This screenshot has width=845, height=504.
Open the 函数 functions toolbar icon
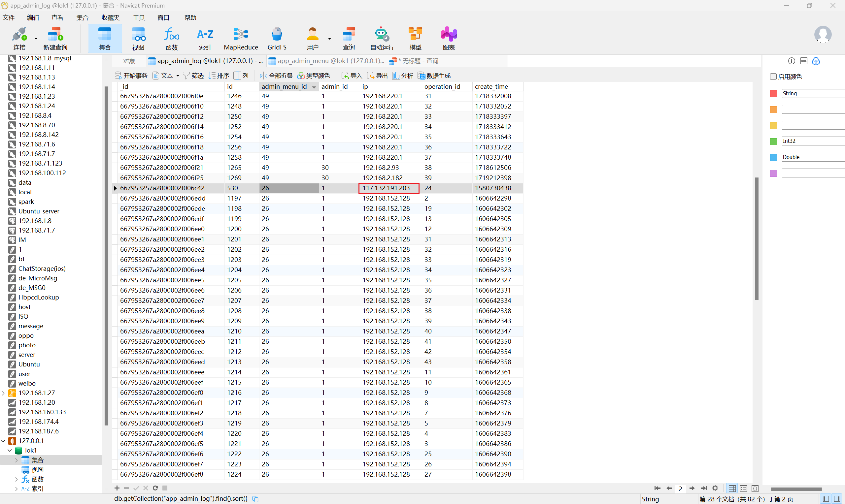(x=172, y=38)
